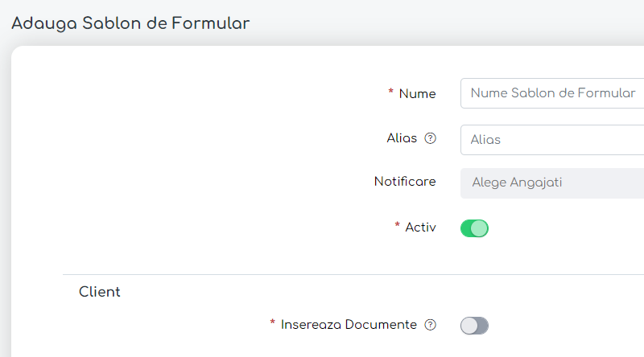Viewport: 644px width, 357px height.
Task: Click the Adauga Sablon de Formular title
Action: (x=130, y=23)
